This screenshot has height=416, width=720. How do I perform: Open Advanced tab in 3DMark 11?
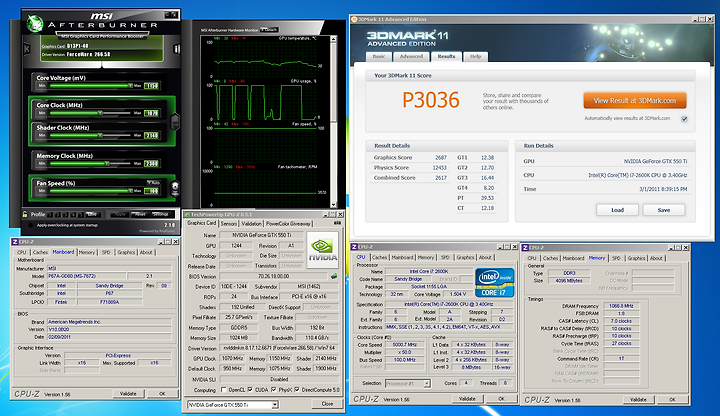(411, 56)
